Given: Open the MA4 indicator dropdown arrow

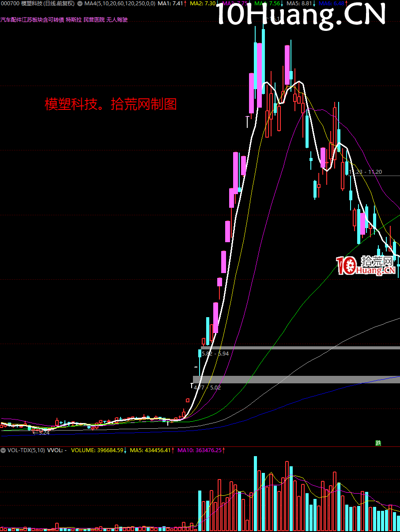Looking at the screenshot, I should click(79, 4).
